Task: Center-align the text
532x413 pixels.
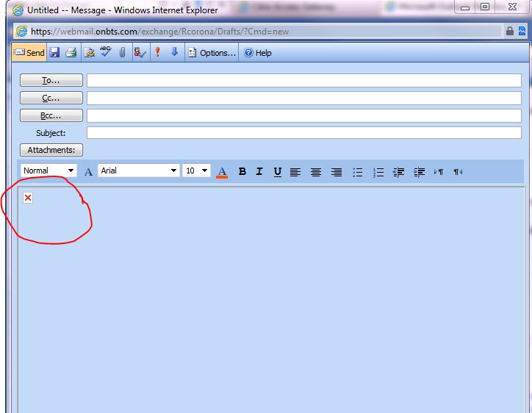Action: pos(316,172)
